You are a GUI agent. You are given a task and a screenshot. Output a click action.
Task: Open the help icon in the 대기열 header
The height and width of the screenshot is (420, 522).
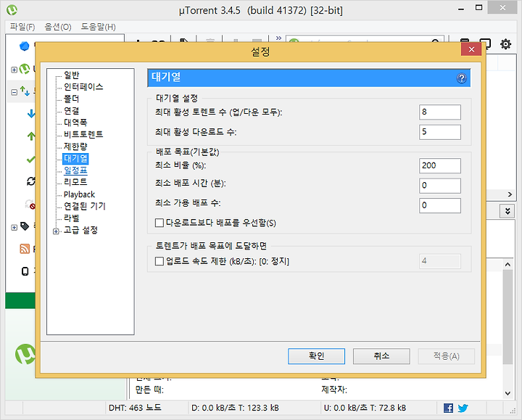tap(461, 78)
